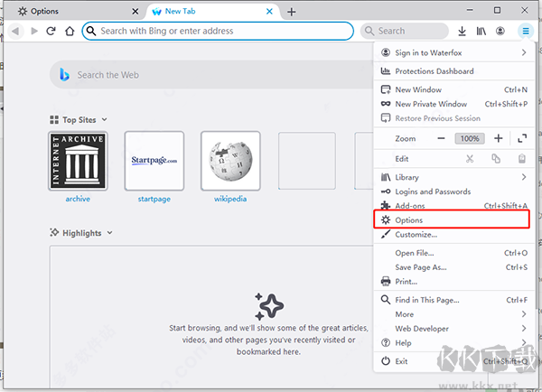This screenshot has width=542, height=392.
Task: Click the back navigation arrow
Action: [x=15, y=31]
